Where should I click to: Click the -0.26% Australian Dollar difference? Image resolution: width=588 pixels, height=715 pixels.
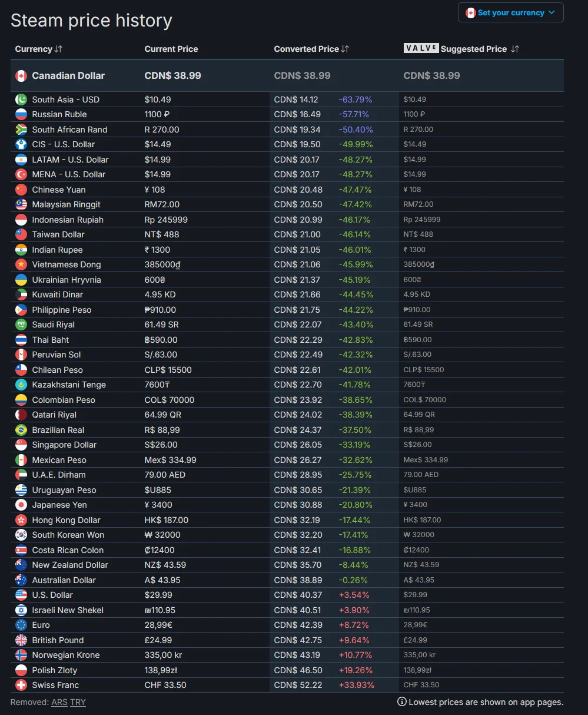(353, 580)
